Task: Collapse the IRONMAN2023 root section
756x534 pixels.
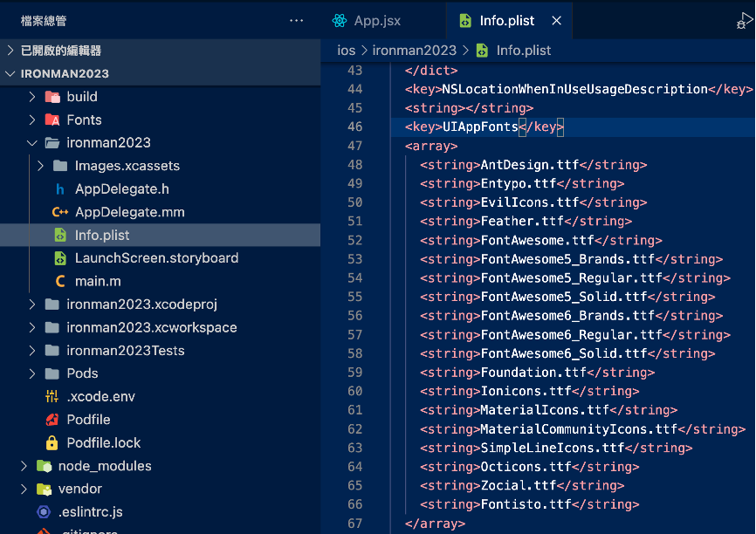Action: pos(10,74)
